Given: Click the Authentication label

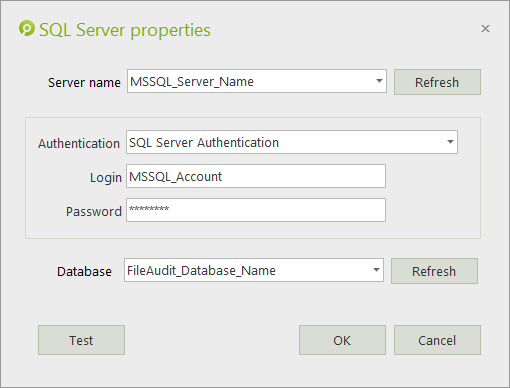Looking at the screenshot, I should pos(79,143).
